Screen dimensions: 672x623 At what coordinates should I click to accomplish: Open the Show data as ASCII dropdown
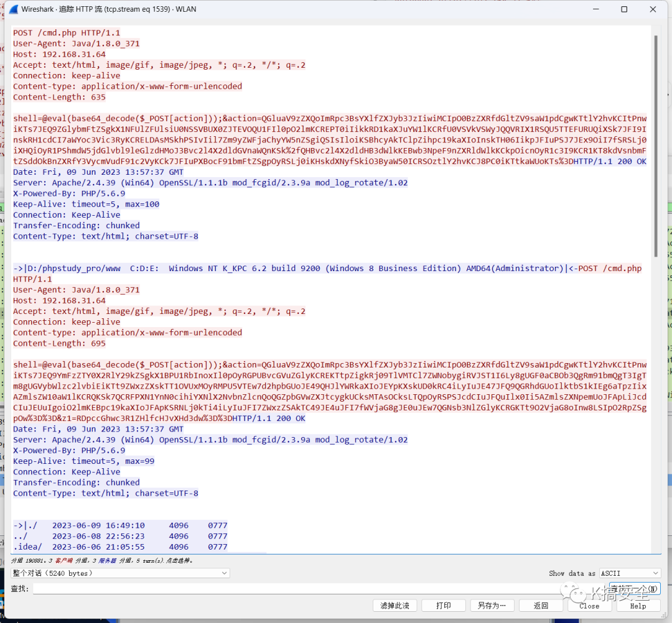coord(630,573)
